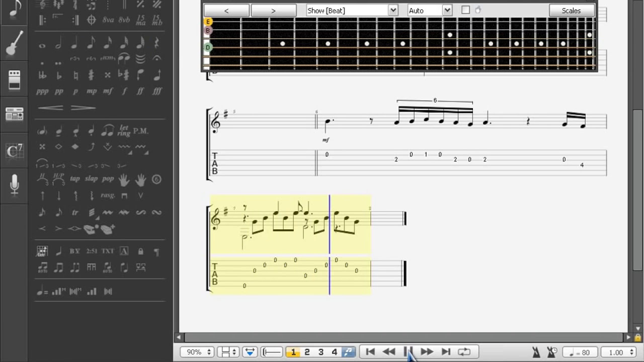This screenshot has width=644, height=362.
Task: Add a trill (tr) ornament
Action: click(75, 212)
